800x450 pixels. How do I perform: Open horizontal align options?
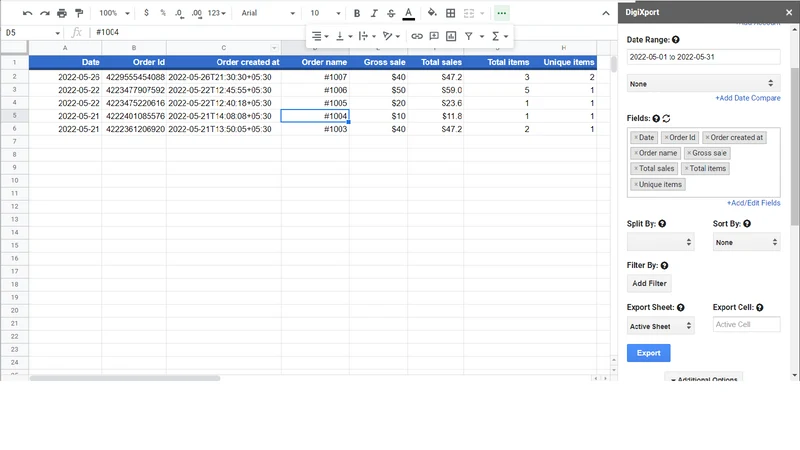[x=320, y=36]
